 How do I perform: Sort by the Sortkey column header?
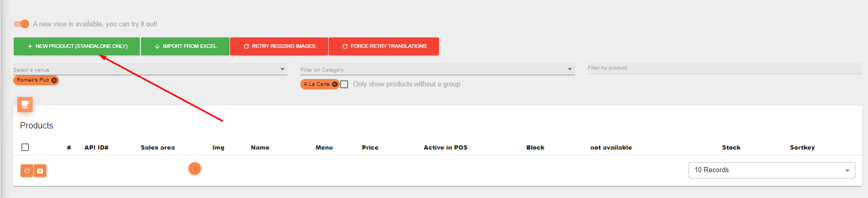click(x=802, y=147)
